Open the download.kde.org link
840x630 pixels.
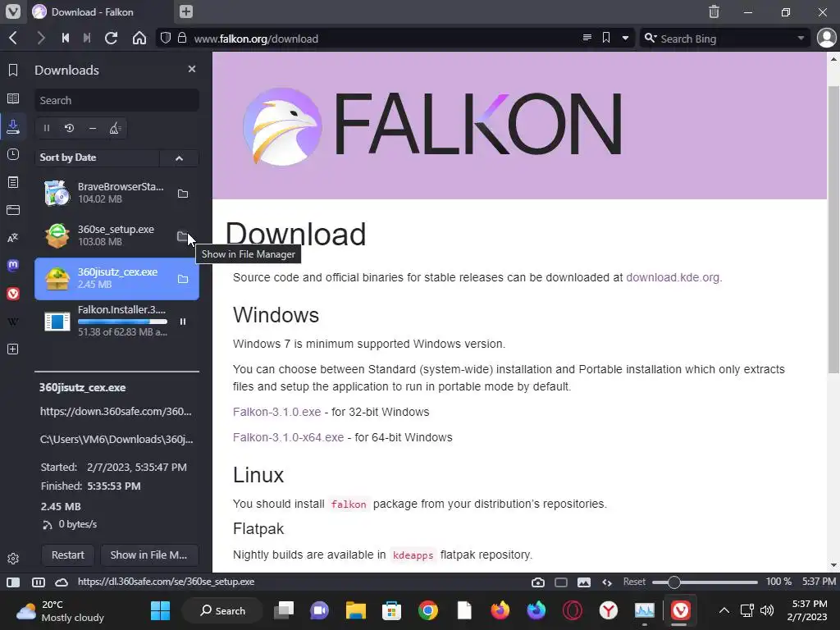673,277
